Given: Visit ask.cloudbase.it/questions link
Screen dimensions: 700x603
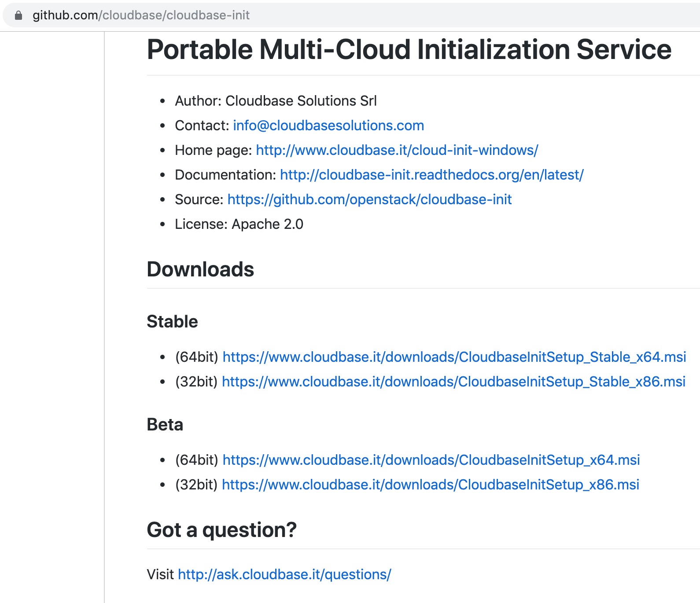Looking at the screenshot, I should tap(284, 574).
